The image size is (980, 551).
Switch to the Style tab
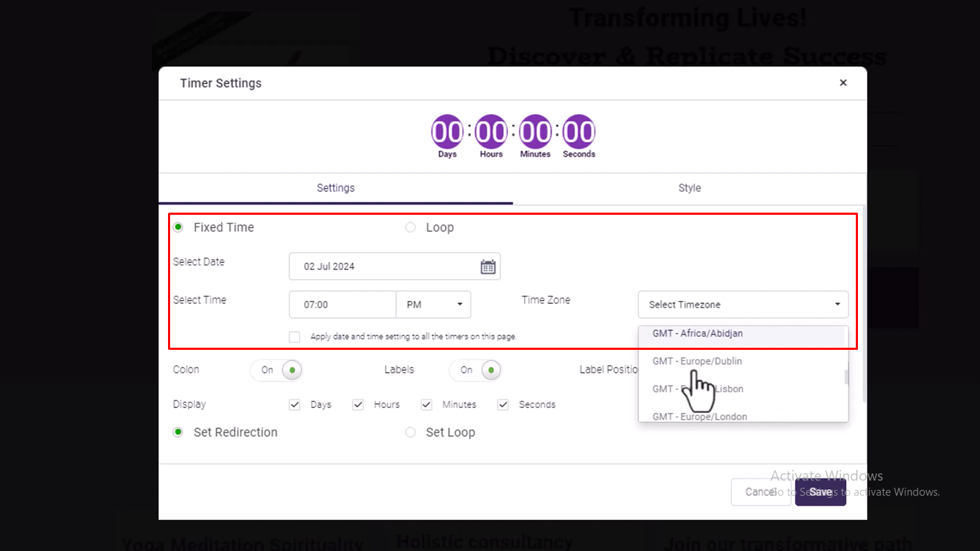[x=690, y=188]
